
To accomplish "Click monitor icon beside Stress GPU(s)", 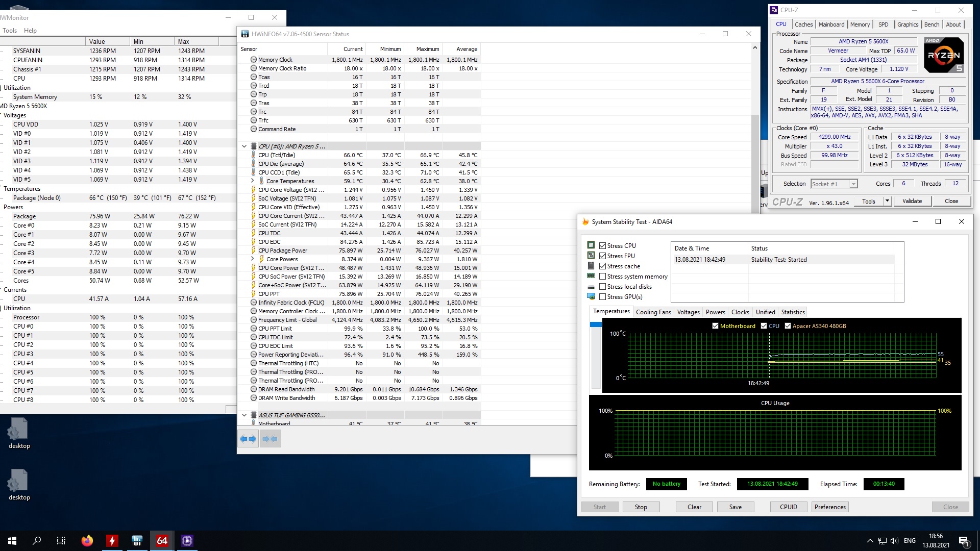I will (x=591, y=296).
